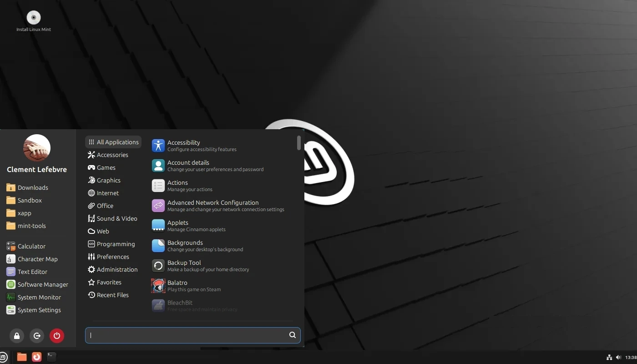Open System Settings

pos(38,310)
